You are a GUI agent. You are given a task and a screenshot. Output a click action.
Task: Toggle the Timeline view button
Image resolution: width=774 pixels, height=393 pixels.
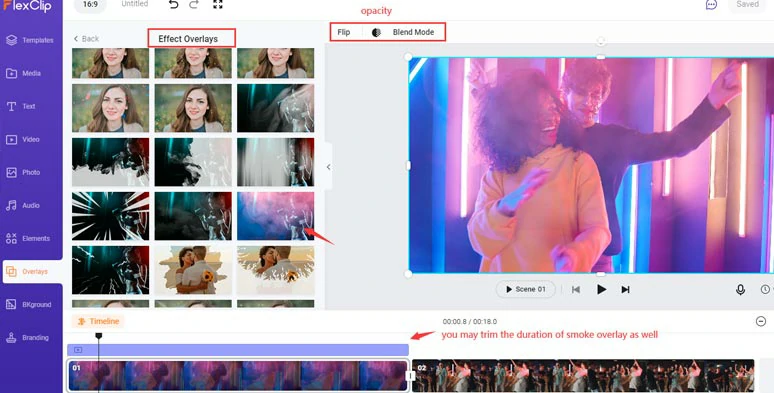coord(98,321)
